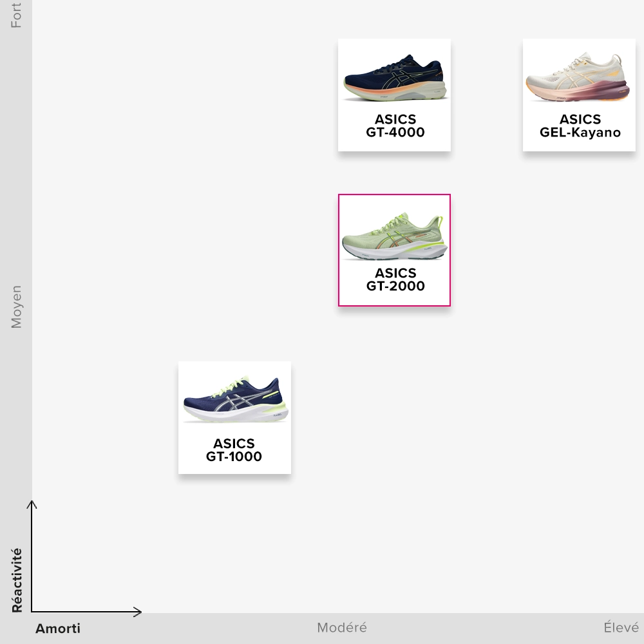
Task: Click the 'Élevé' horizontal axis label
Action: [621, 627]
